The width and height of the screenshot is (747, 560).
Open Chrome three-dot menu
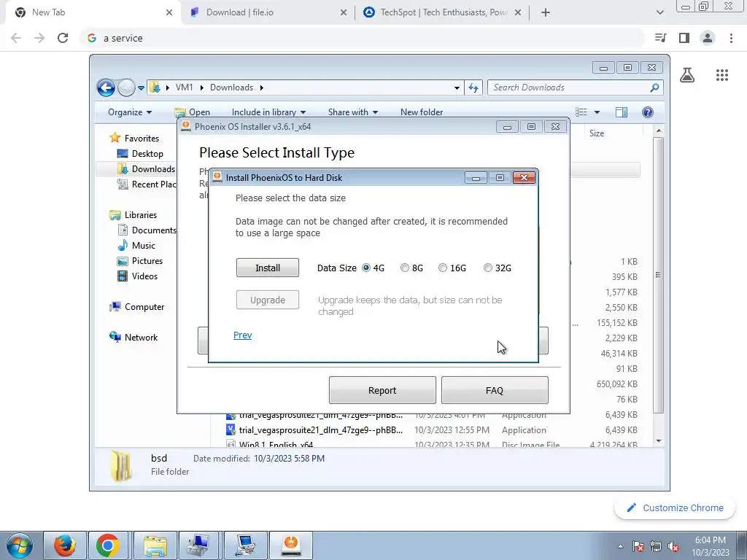coord(731,38)
